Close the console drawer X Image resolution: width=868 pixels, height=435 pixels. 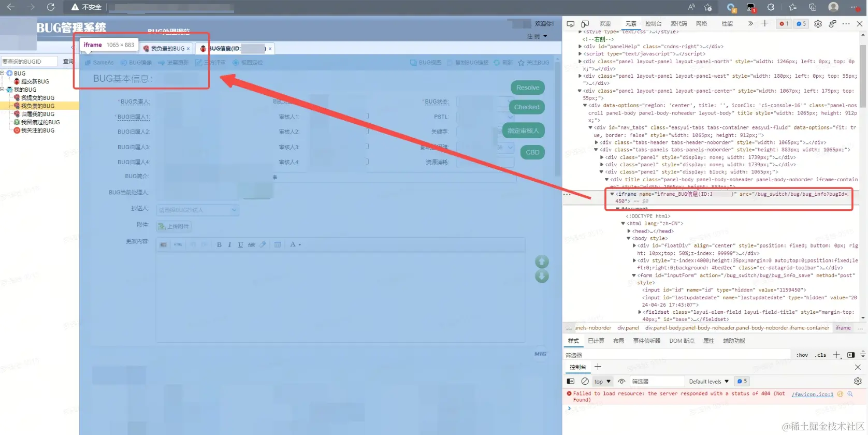point(858,367)
